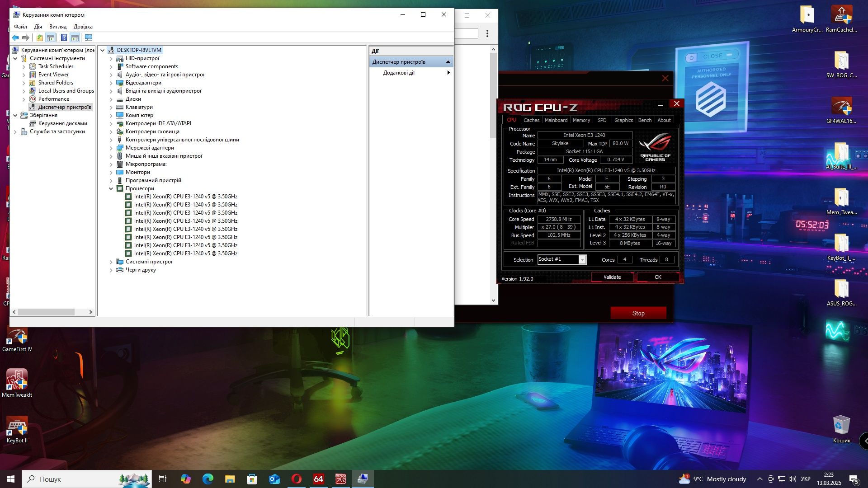Open Кошик recycle bin icon
868x488 pixels.
[x=841, y=429]
